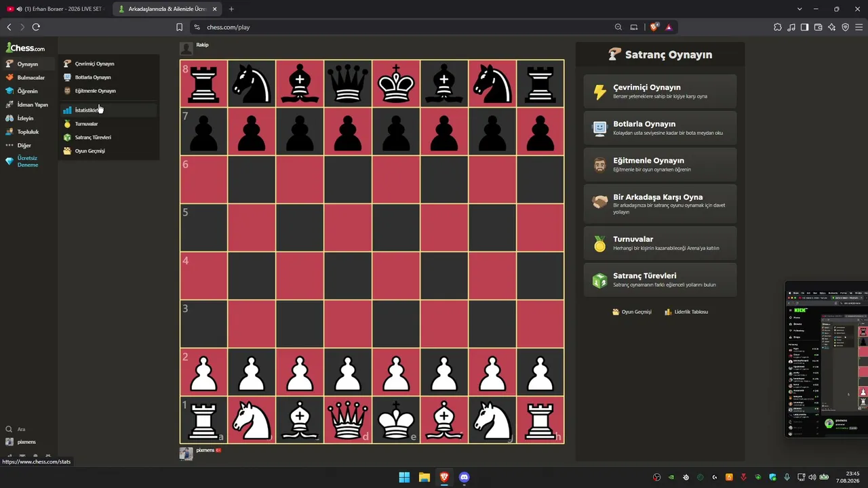Open Oyun Geçmişi from the flyout submenu
This screenshot has height=488, width=868.
108,151
